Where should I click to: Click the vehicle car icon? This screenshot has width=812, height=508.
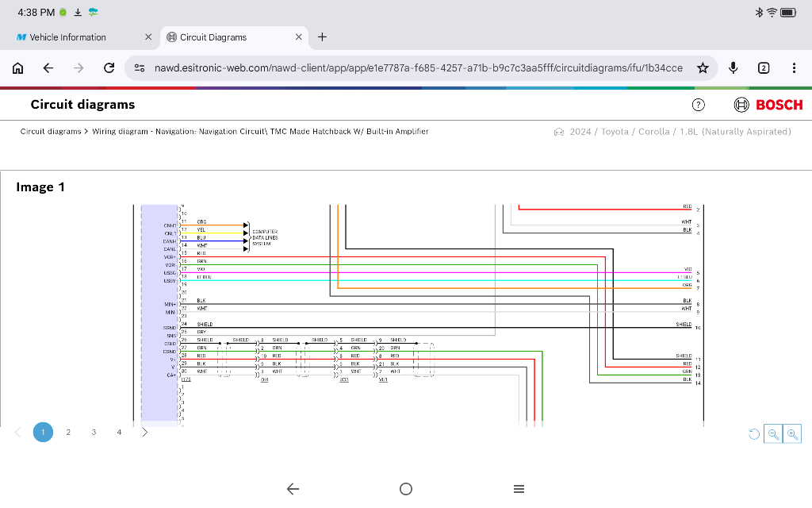tap(559, 133)
